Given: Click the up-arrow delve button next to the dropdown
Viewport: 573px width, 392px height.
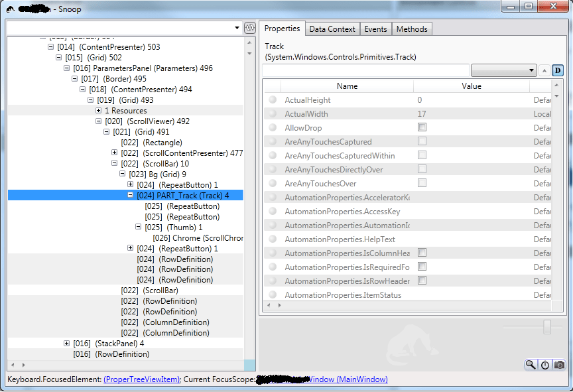Looking at the screenshot, I should click(x=544, y=70).
